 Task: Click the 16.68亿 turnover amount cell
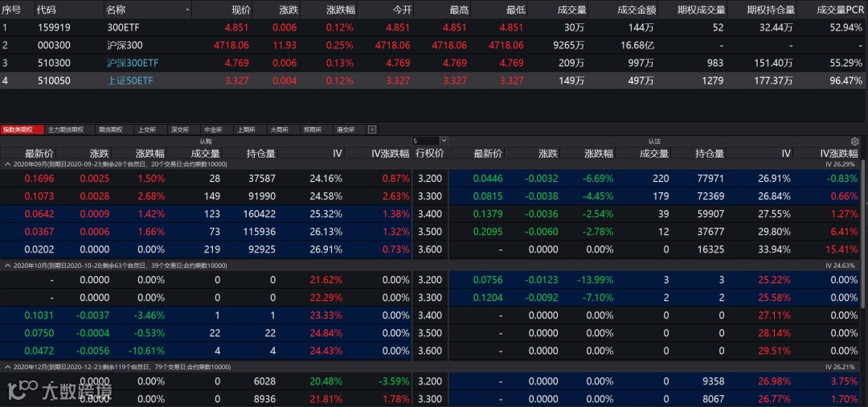637,45
